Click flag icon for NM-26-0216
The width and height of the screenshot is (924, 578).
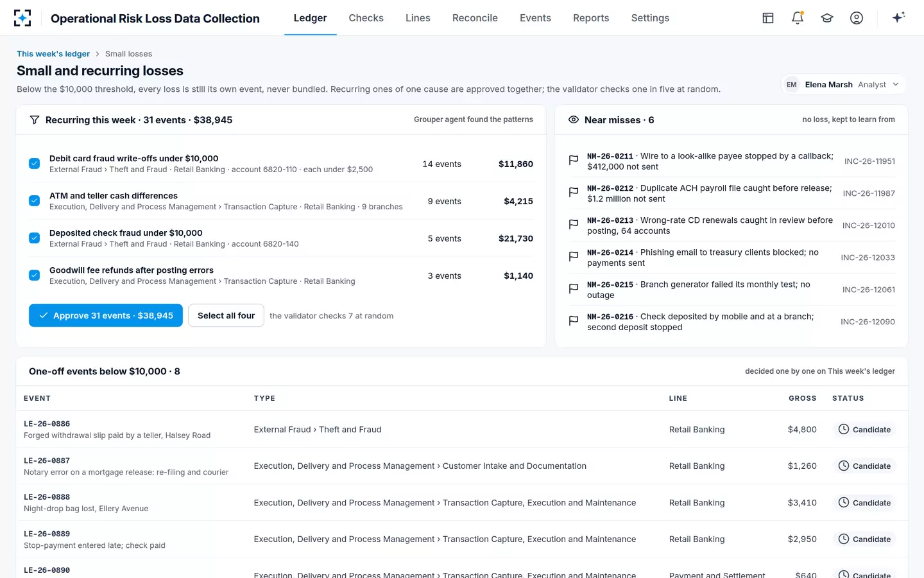point(574,321)
